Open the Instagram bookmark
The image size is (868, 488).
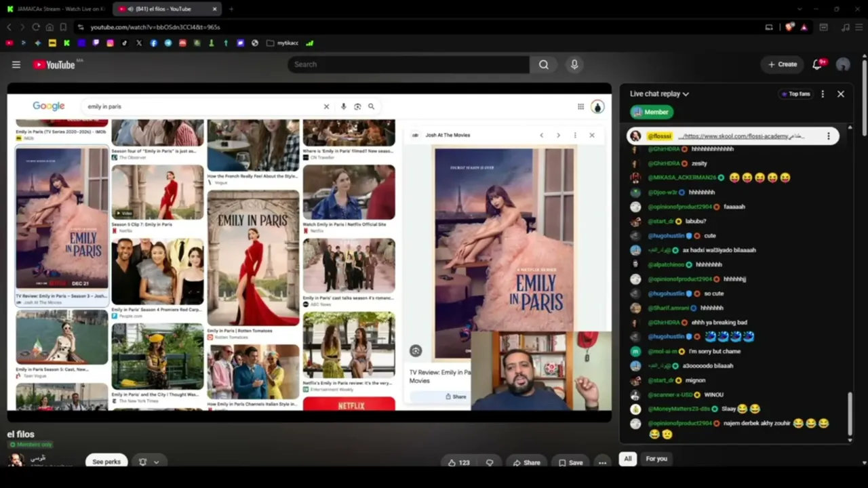[110, 43]
